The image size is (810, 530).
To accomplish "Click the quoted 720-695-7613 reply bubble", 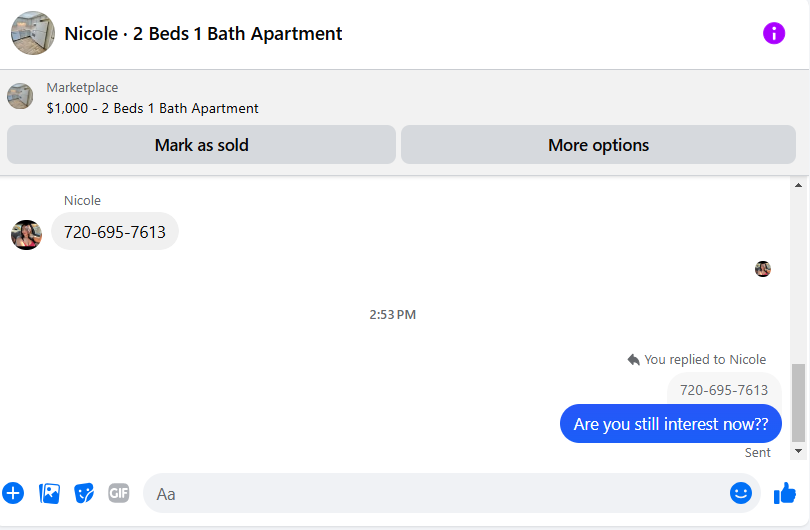I will click(724, 389).
